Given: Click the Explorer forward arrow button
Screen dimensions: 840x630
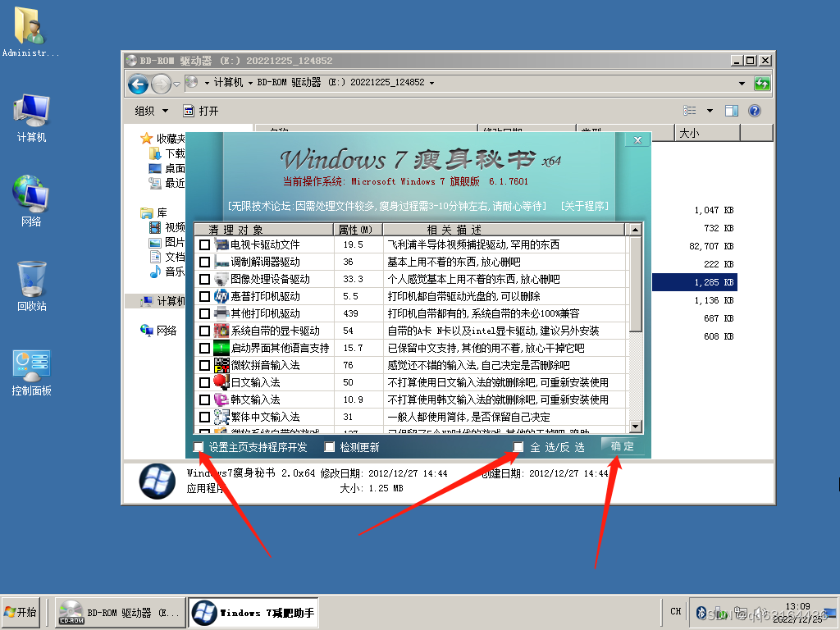Looking at the screenshot, I should tap(161, 84).
